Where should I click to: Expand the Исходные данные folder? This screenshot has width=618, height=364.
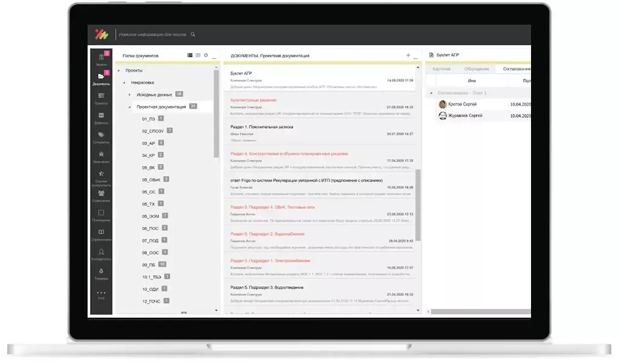pyautogui.click(x=129, y=95)
